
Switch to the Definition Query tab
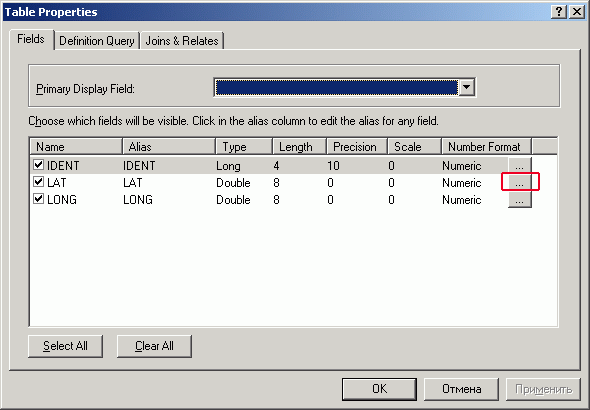pyautogui.click(x=97, y=41)
